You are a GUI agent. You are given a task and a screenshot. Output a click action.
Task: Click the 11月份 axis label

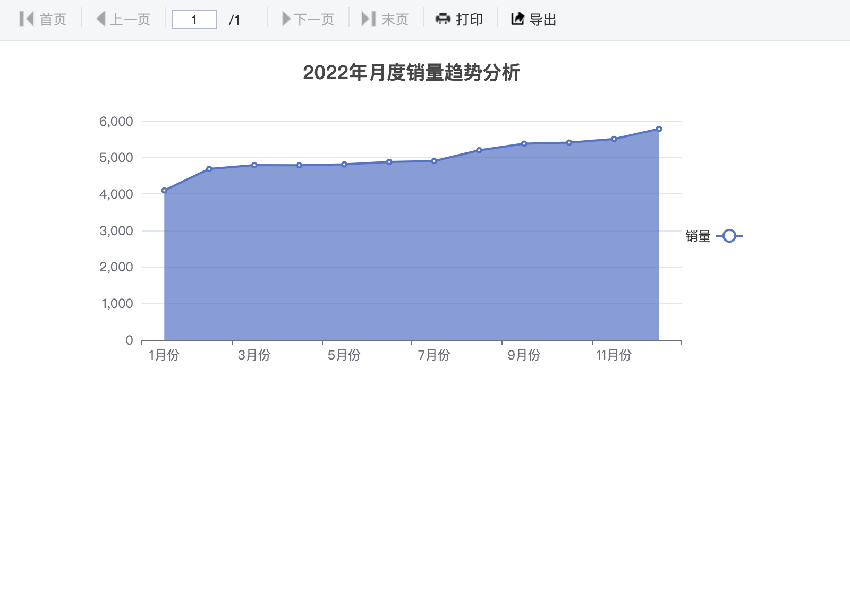(614, 355)
